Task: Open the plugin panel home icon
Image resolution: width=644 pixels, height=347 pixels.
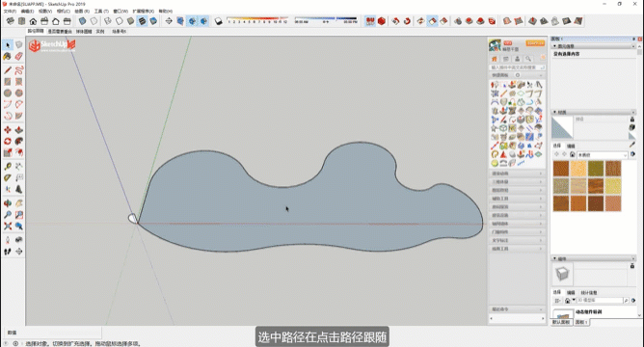Action: tap(495, 59)
